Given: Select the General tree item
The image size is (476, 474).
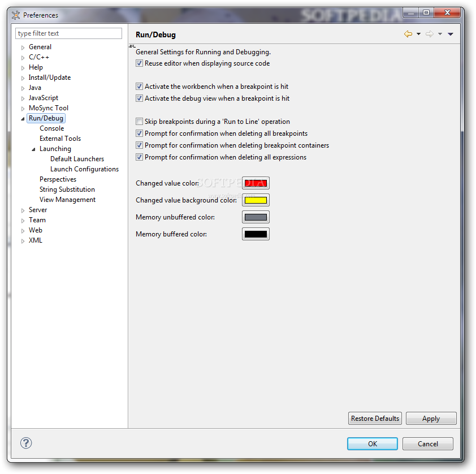Looking at the screenshot, I should (40, 47).
